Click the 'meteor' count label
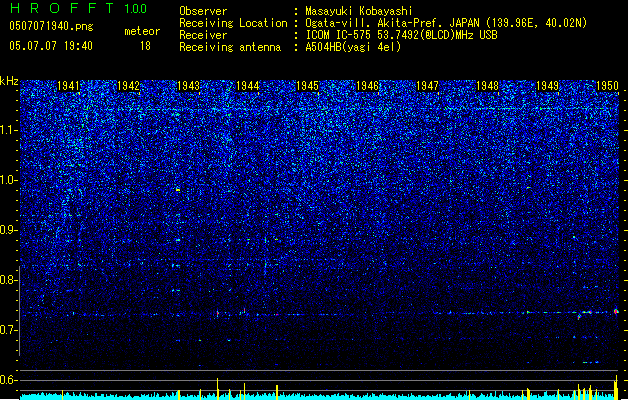Screen dimensions: 629x400 tap(142, 31)
